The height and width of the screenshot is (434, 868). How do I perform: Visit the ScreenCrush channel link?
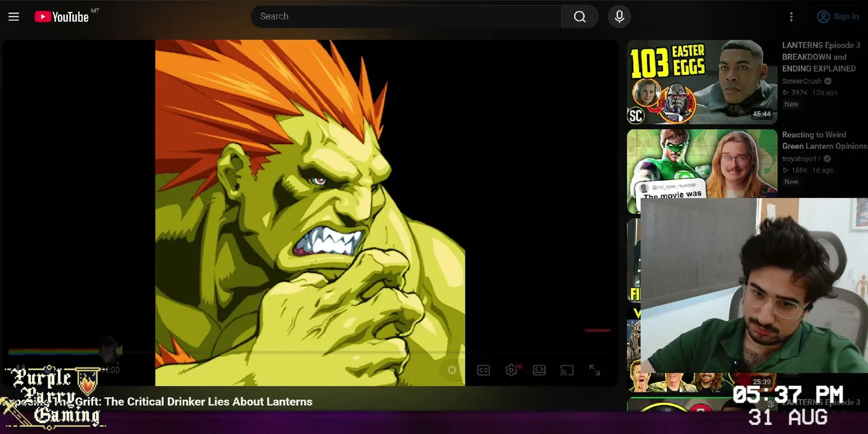(802, 81)
